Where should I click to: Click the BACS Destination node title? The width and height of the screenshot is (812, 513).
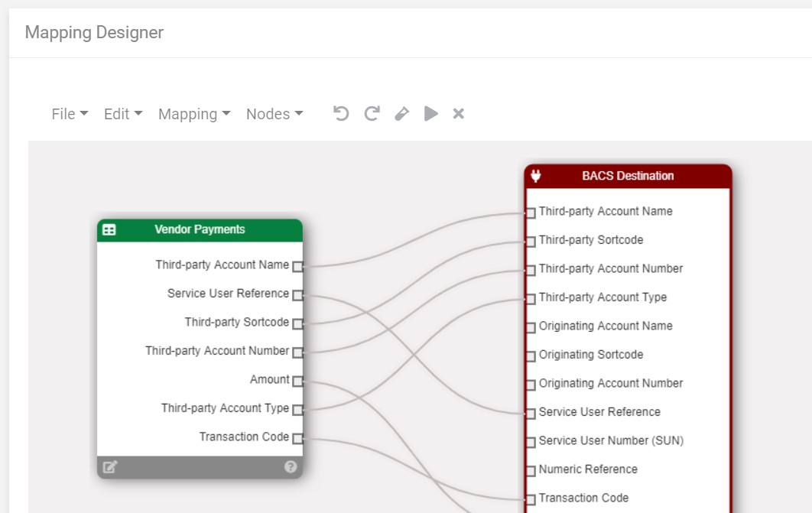pos(628,176)
